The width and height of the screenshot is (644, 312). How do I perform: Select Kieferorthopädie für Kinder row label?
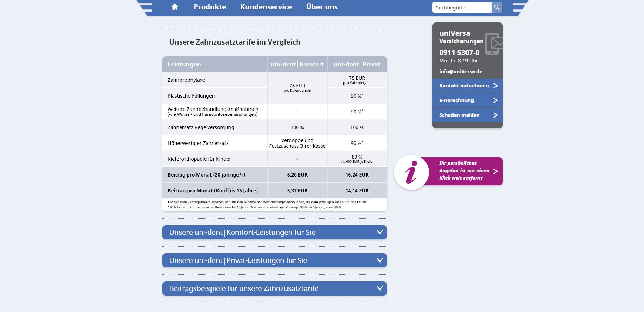pyautogui.click(x=199, y=159)
